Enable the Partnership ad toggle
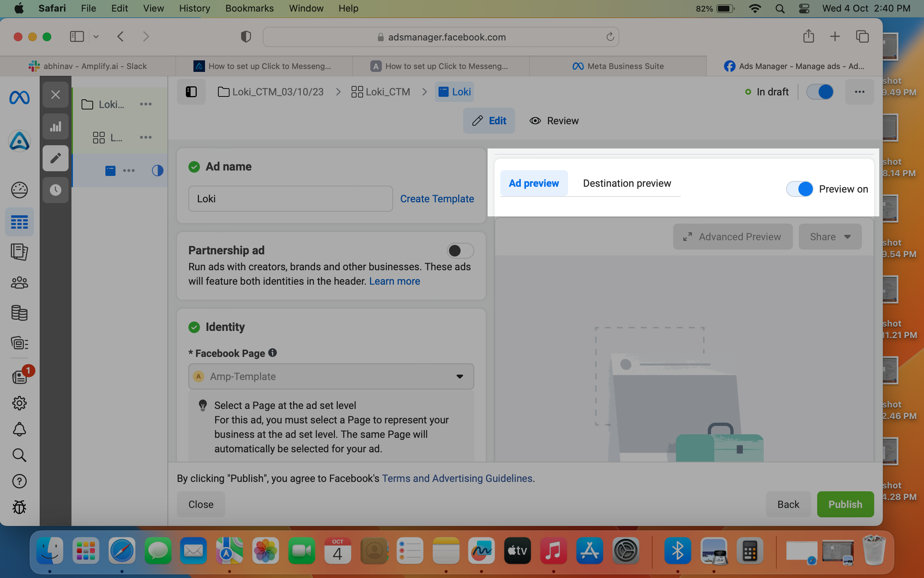924x578 pixels. coord(460,250)
